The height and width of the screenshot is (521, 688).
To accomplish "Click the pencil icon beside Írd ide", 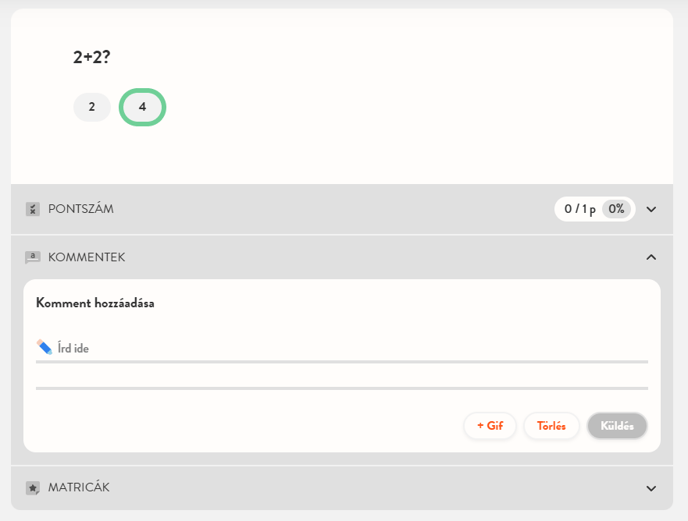I will coord(44,347).
